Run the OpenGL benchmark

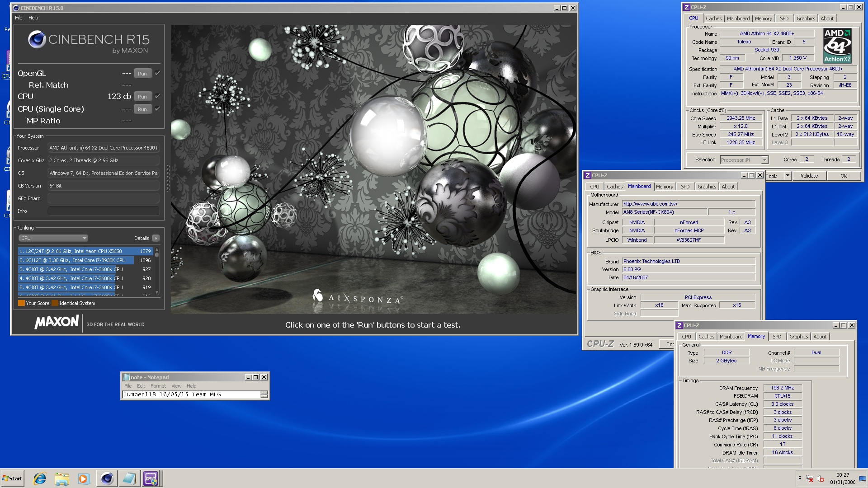pos(142,73)
